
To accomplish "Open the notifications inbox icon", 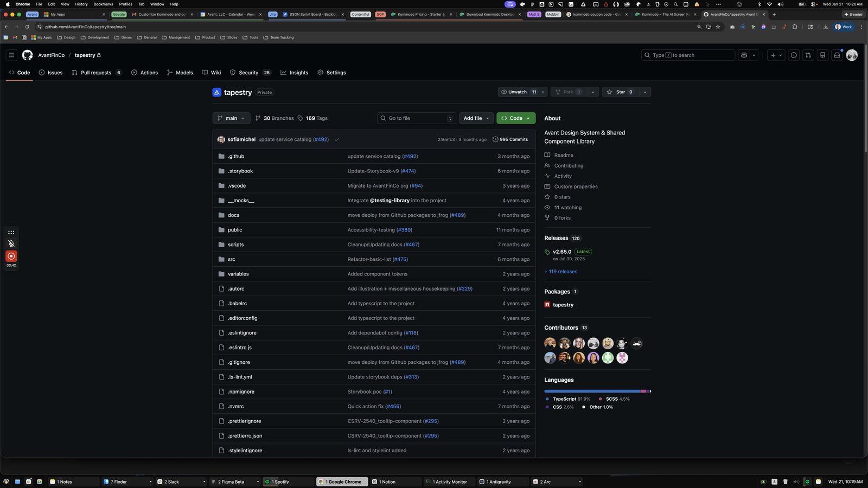I will pyautogui.click(x=837, y=55).
